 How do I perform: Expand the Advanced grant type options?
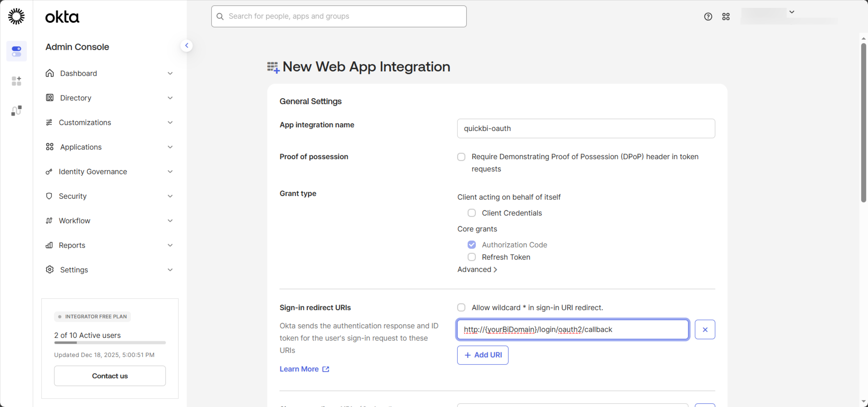click(x=477, y=269)
